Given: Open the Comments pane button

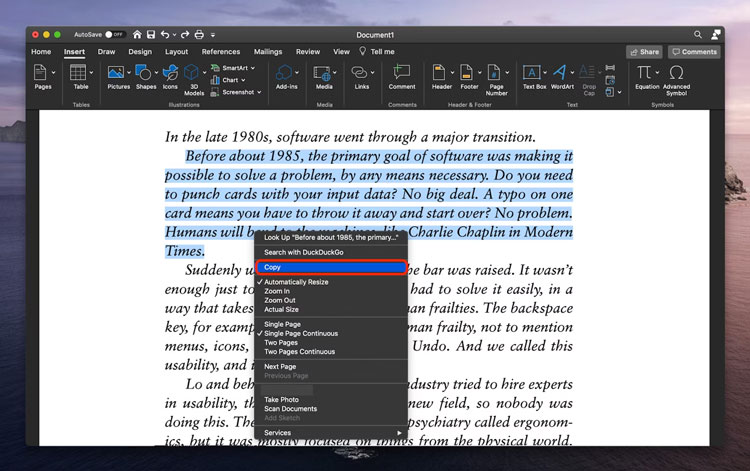Looking at the screenshot, I should pyautogui.click(x=694, y=52).
